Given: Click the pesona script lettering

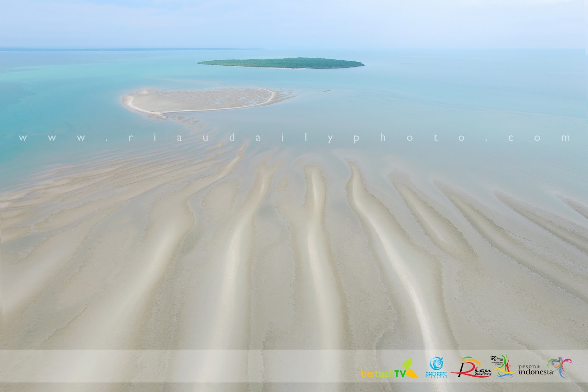Looking at the screenshot, I should pyautogui.click(x=530, y=366).
